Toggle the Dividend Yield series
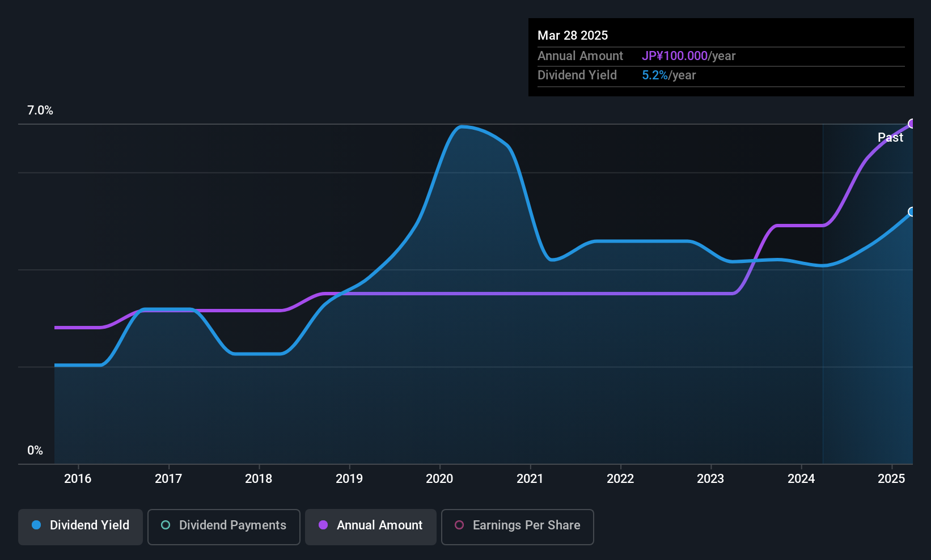 coord(81,527)
